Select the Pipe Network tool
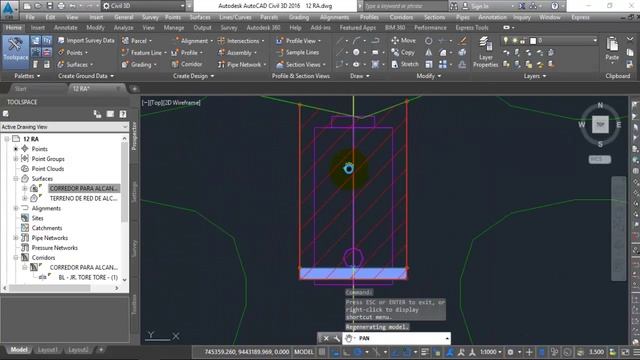The image size is (640, 360). [x=242, y=64]
